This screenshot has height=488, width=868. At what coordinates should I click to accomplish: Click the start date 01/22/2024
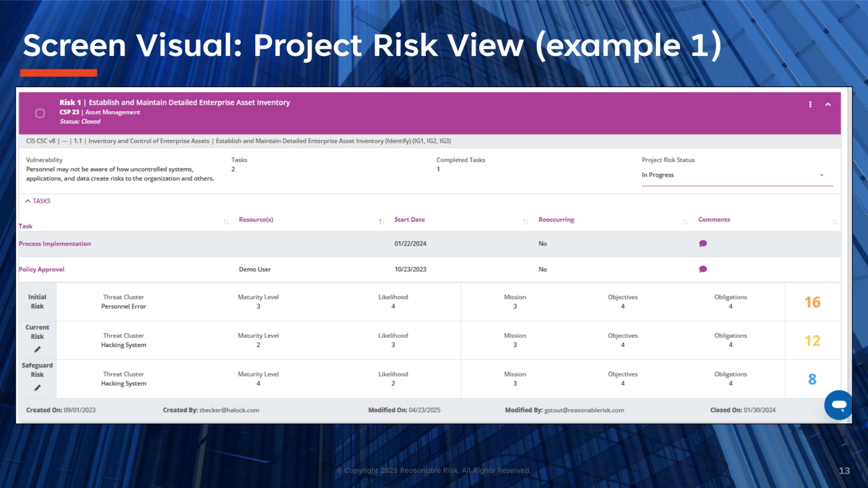(x=410, y=244)
